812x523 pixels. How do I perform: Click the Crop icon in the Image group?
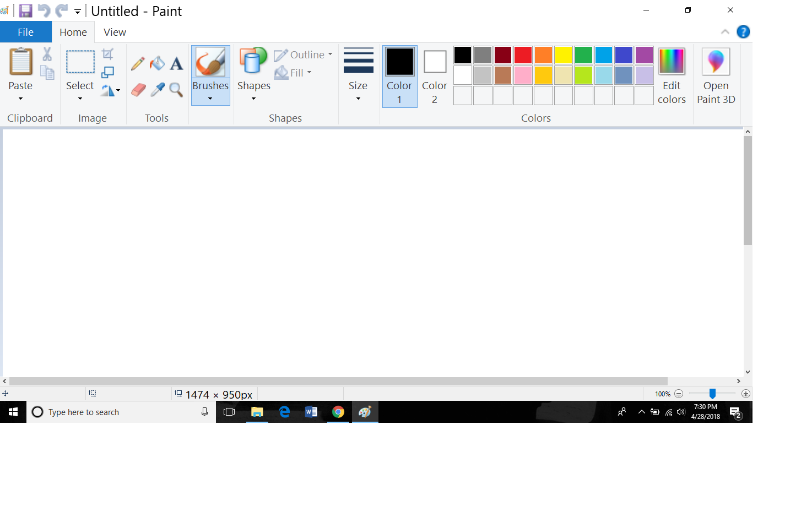[108, 53]
